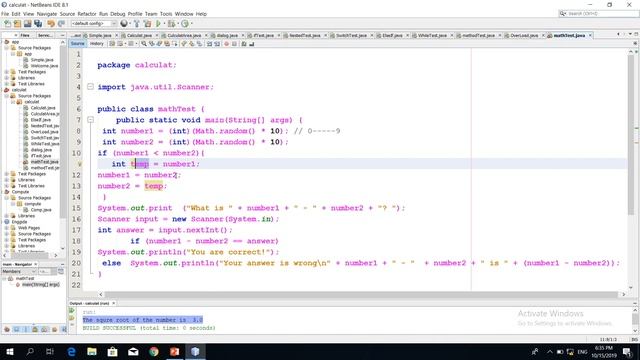Open Google Chrome from the taskbar

[x=154, y=351]
